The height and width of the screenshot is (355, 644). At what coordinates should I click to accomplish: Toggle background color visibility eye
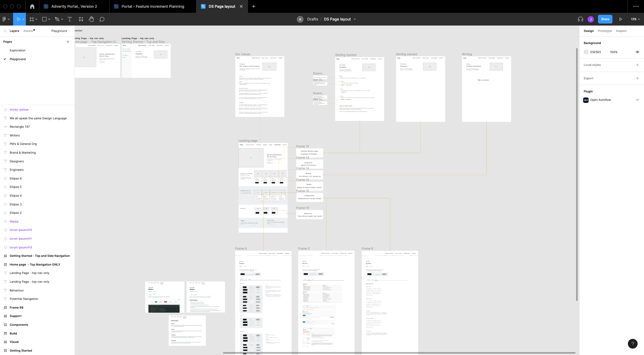tap(637, 52)
